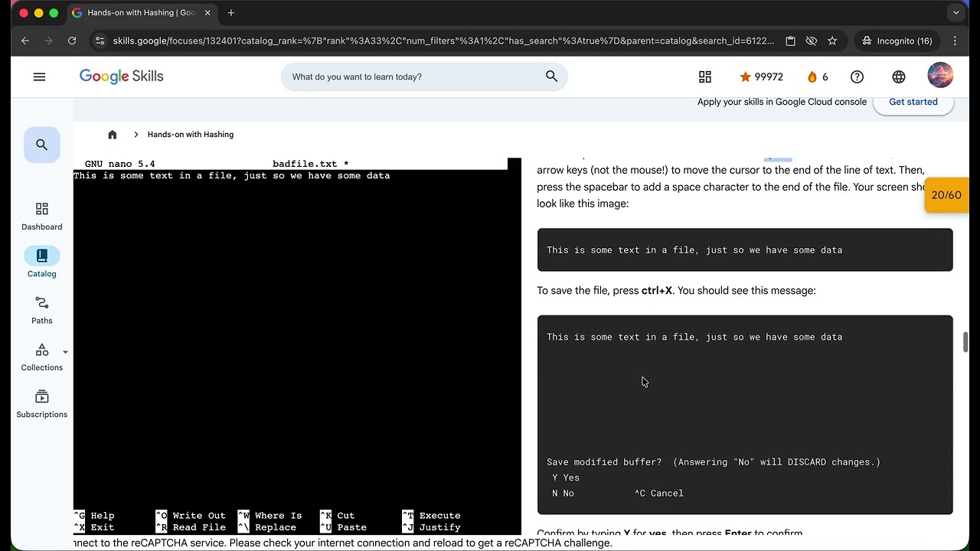Open Collections in the sidebar
Image resolution: width=980 pixels, height=551 pixels.
(42, 357)
